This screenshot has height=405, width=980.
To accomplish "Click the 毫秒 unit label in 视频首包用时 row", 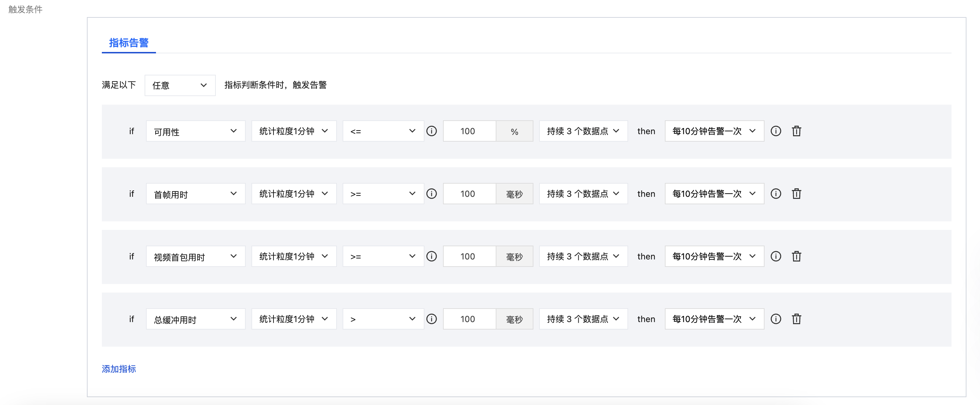I will click(x=514, y=256).
